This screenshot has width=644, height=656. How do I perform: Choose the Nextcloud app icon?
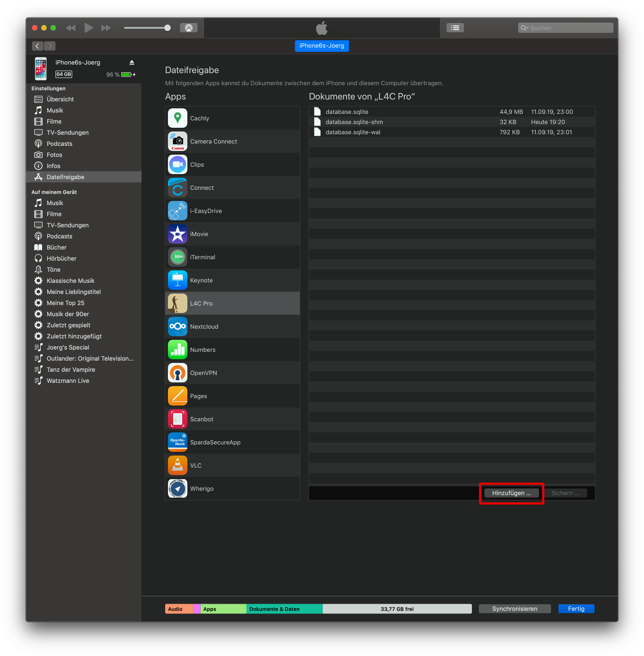click(178, 326)
